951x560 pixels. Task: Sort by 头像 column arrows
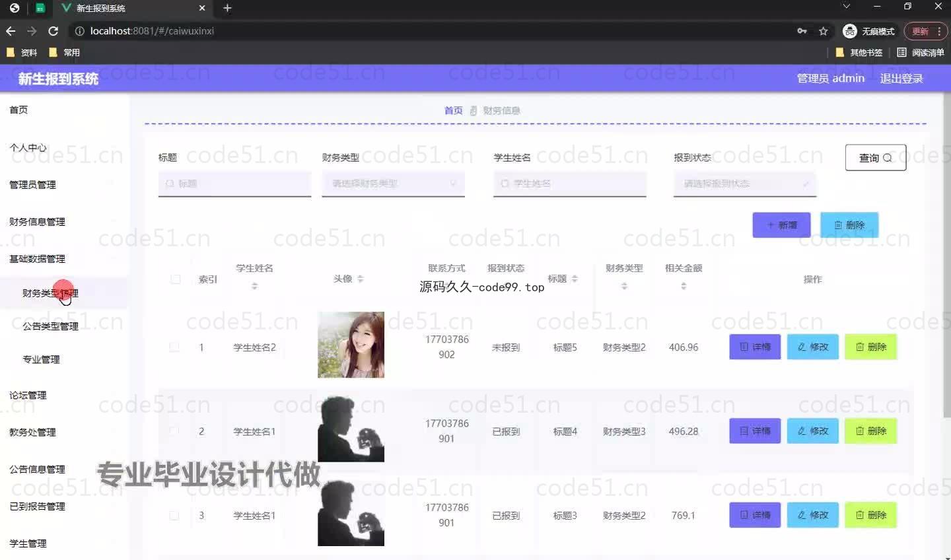(x=360, y=279)
